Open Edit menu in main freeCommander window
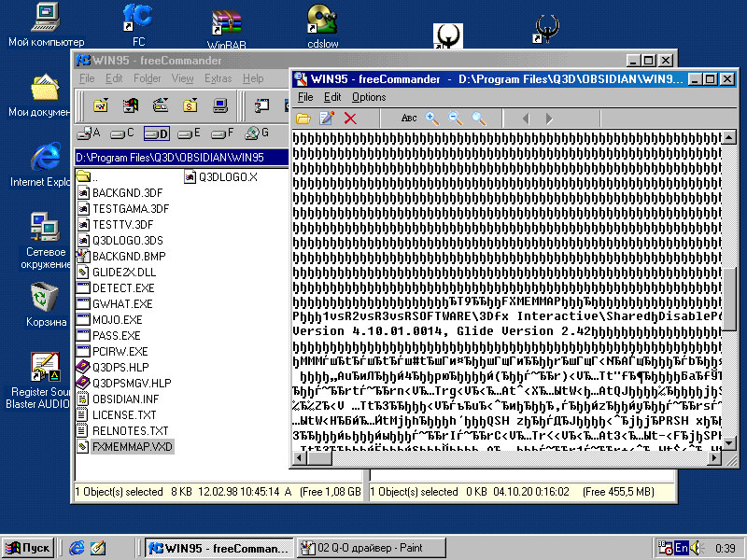Viewport: 747px width, 560px height. coord(114,78)
